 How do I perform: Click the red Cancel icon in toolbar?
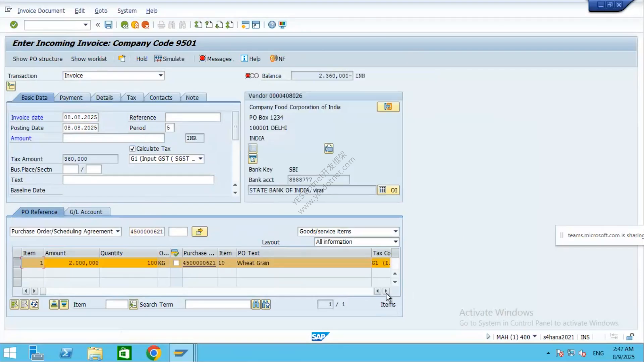pos(146,25)
